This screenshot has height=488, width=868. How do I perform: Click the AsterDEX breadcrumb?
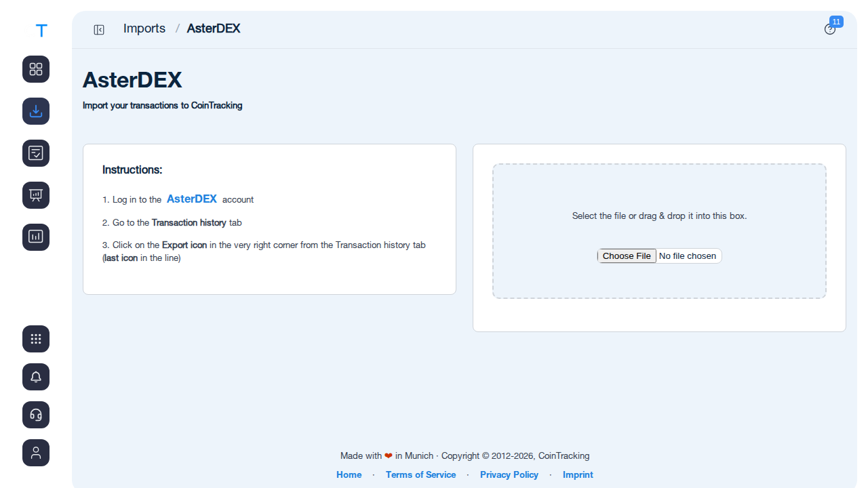click(214, 28)
